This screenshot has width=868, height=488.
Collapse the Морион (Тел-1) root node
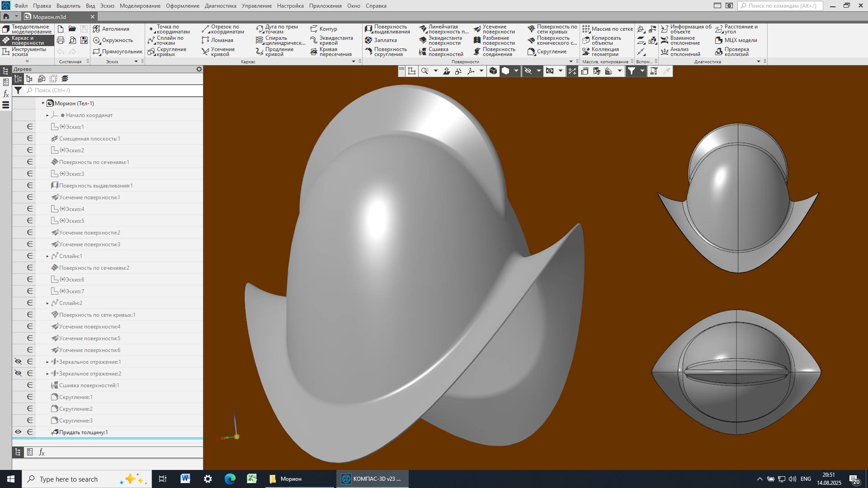coord(43,103)
